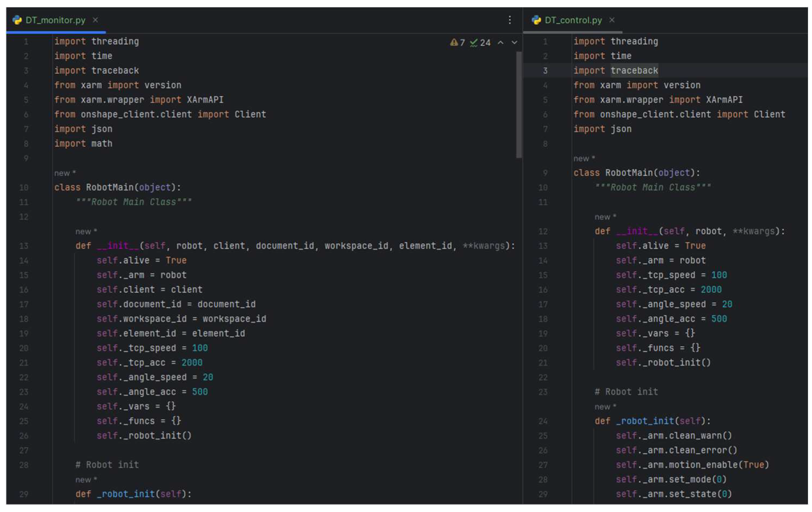Click the Python icon on DT_monitor.py tab

coord(17,20)
